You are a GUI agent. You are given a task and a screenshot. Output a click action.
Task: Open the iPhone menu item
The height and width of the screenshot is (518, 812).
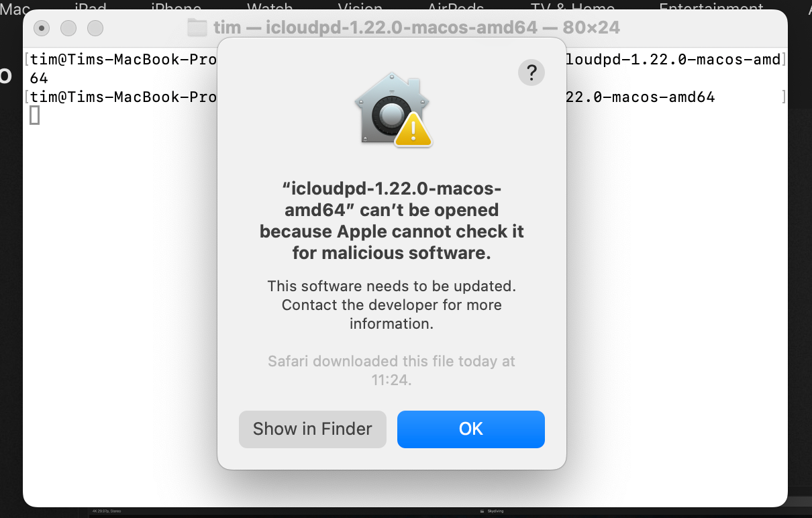[176, 7]
